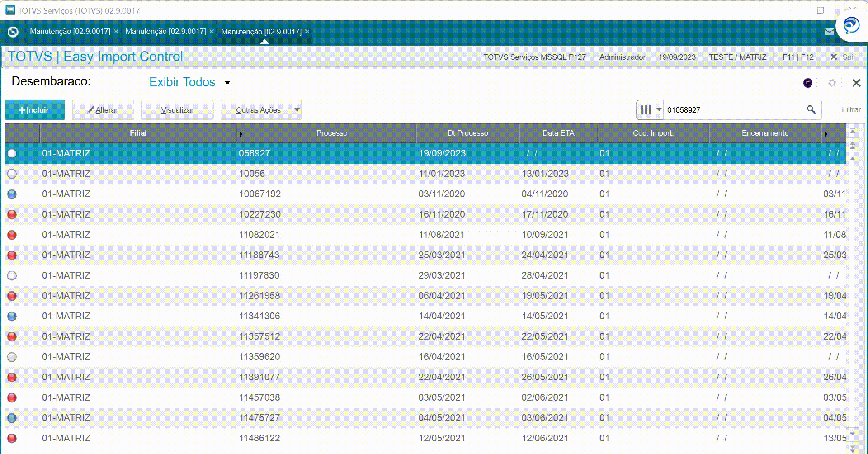Click the Filtrar link
Image resolution: width=868 pixels, height=454 pixels.
click(851, 109)
